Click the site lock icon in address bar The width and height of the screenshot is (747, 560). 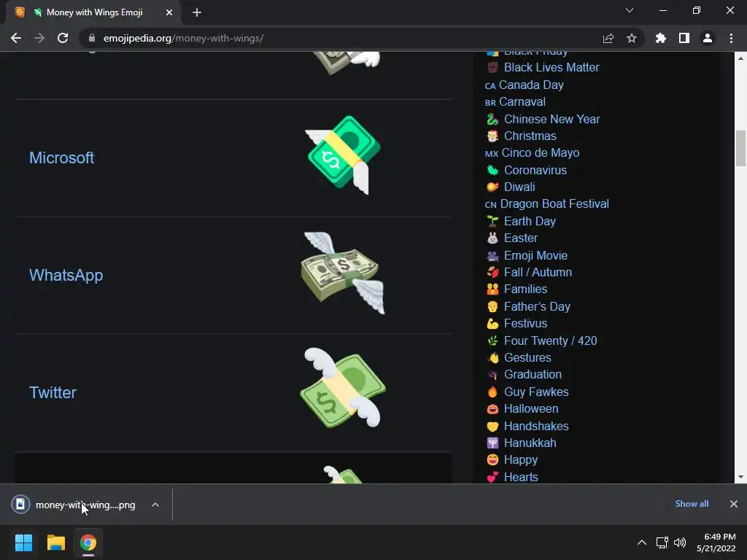(92, 38)
